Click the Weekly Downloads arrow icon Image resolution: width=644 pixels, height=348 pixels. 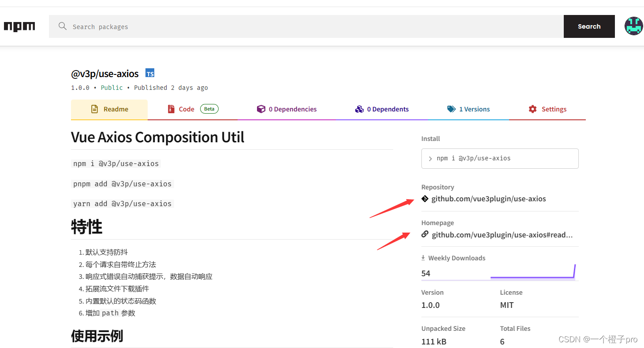tap(423, 258)
